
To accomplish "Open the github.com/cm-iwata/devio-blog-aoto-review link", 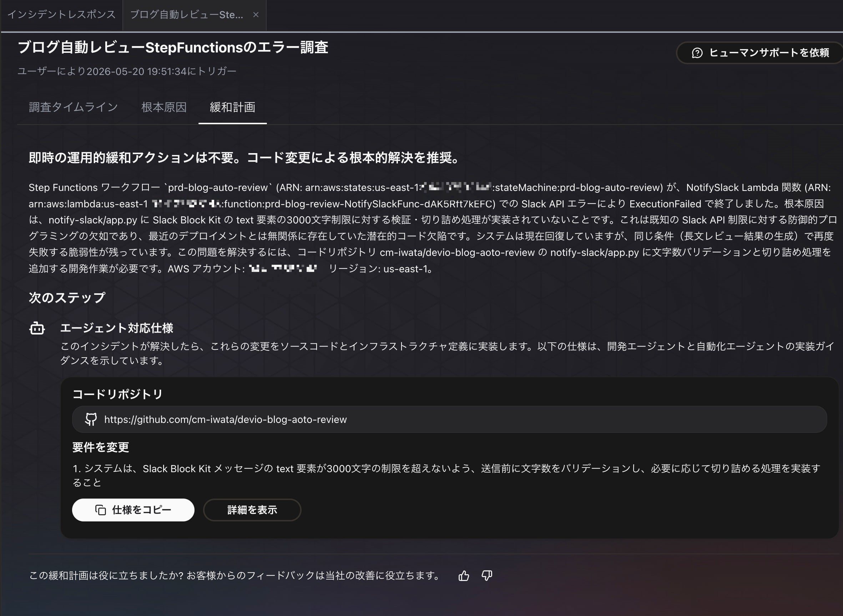I will [225, 419].
